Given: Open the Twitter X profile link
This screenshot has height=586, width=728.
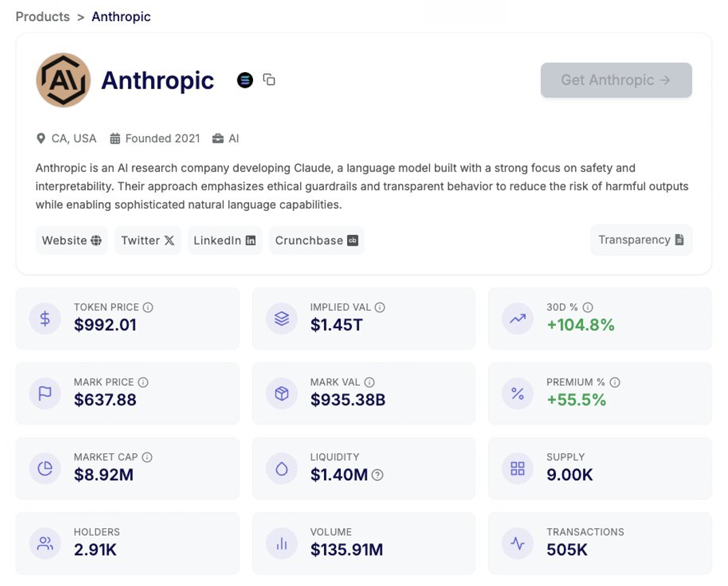Looking at the screenshot, I should (x=148, y=240).
